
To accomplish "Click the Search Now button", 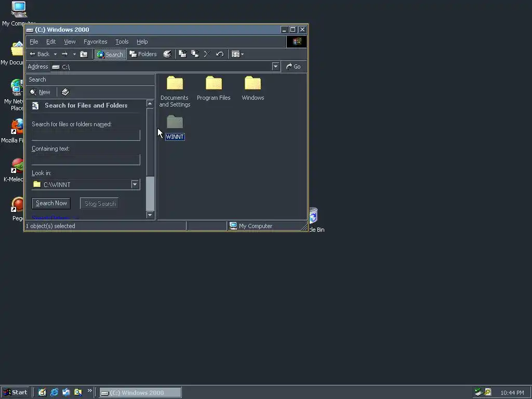I will coord(51,203).
